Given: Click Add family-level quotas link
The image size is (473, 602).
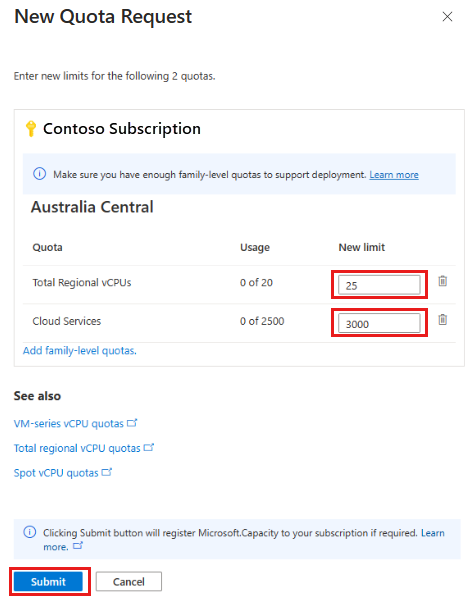Looking at the screenshot, I should click(x=79, y=351).
